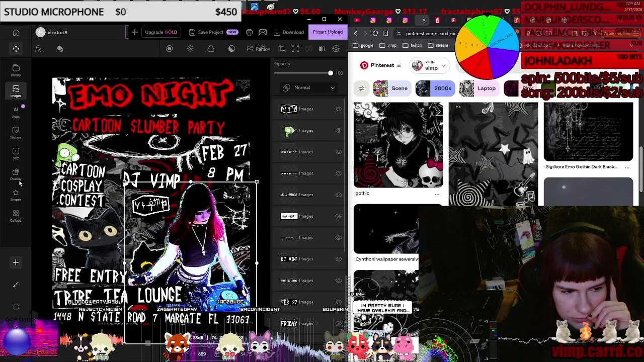Go back in the browser

[x=356, y=33]
